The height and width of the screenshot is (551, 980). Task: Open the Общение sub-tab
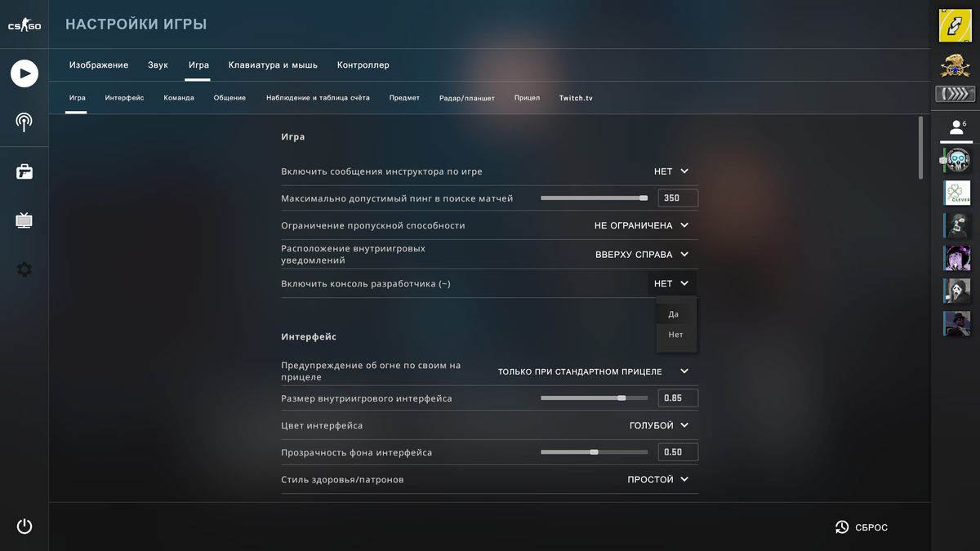coord(229,98)
